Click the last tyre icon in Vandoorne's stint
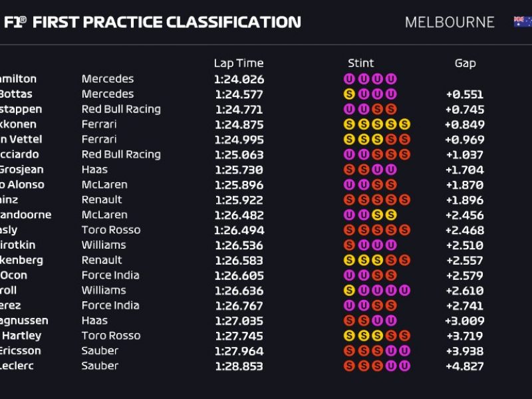 point(391,215)
